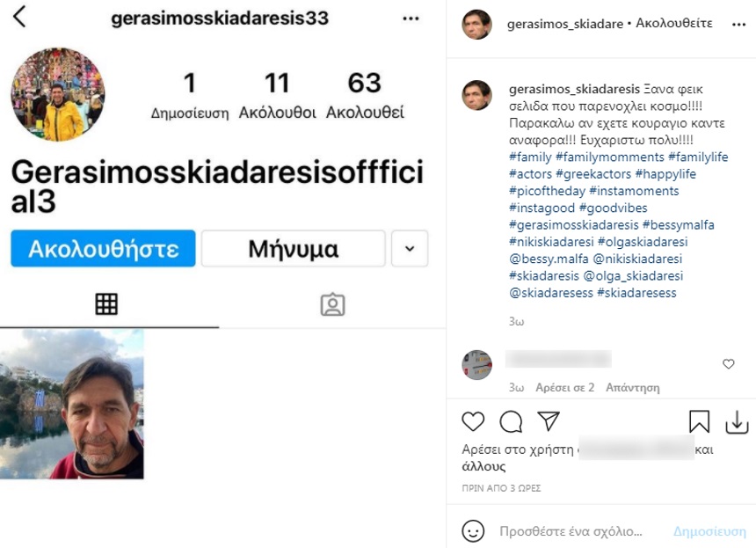756x548 pixels.
Task: Switch to the posts grid tab
Action: [106, 304]
